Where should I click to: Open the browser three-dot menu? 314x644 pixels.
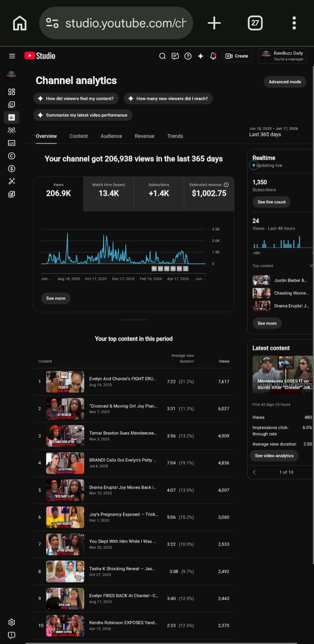point(294,23)
